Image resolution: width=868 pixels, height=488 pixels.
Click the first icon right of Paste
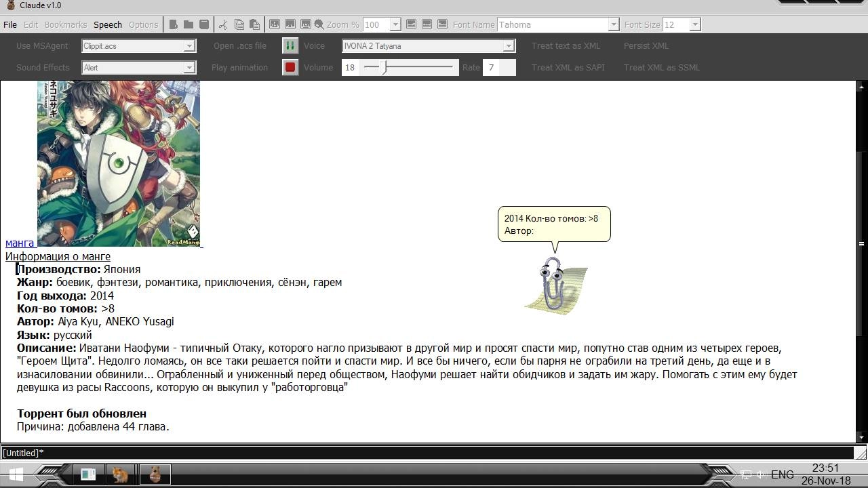click(275, 24)
